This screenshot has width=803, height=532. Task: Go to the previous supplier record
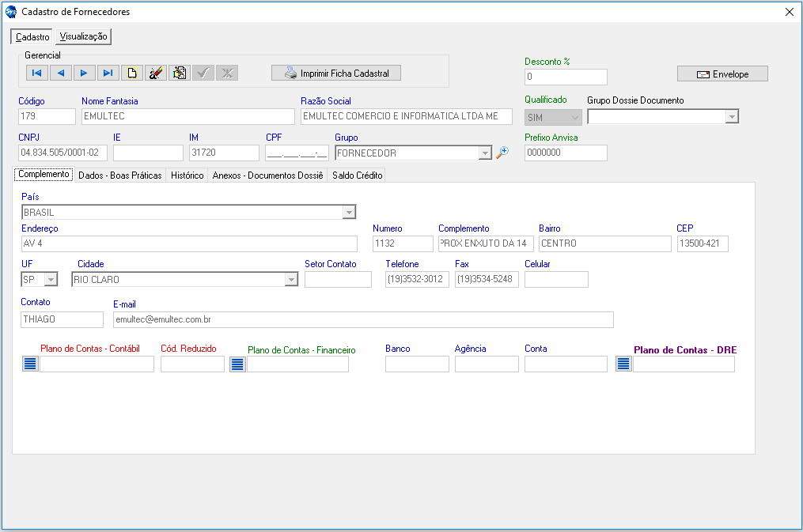point(61,73)
